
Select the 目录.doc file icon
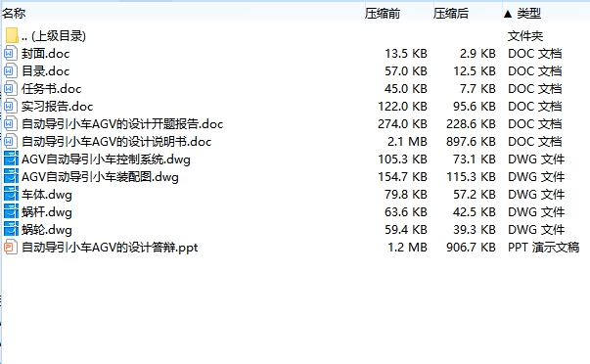(x=10, y=71)
